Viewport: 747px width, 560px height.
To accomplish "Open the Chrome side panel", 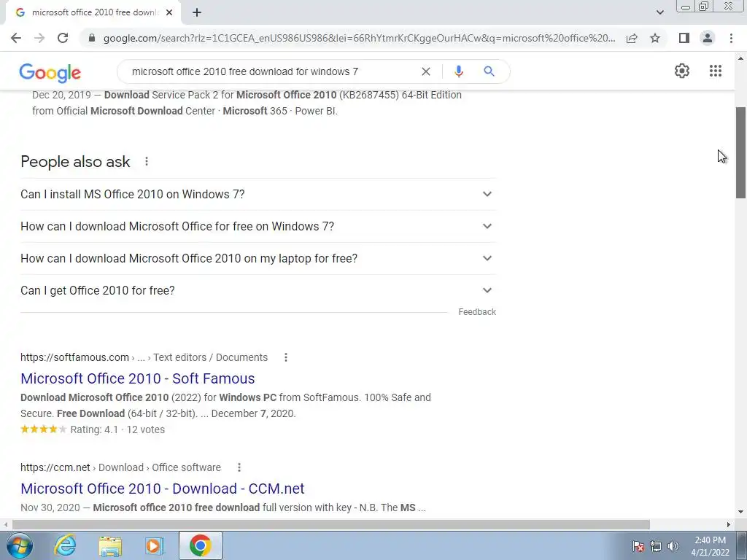I will (x=684, y=38).
